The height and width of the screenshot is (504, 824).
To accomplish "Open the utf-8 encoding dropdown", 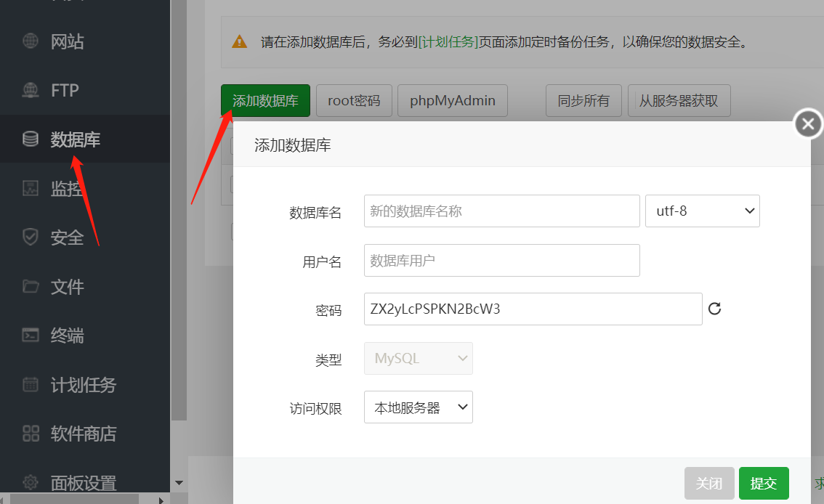I will pyautogui.click(x=702, y=211).
